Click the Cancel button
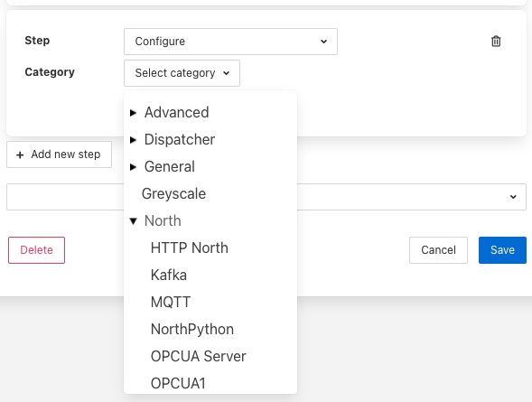Screen dimensions: 532x402 (438, 250)
